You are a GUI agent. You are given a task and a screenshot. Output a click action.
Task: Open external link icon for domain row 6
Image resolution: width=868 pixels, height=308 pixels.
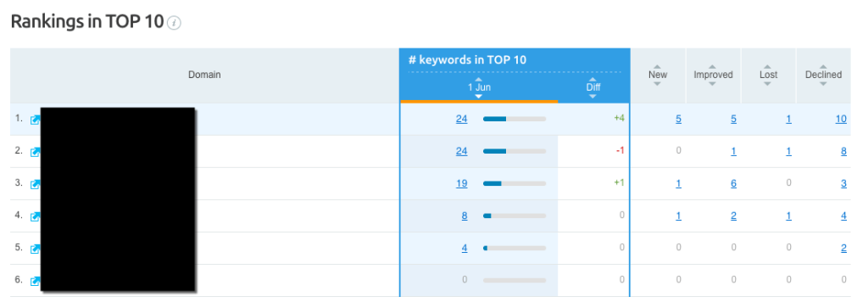click(x=35, y=281)
